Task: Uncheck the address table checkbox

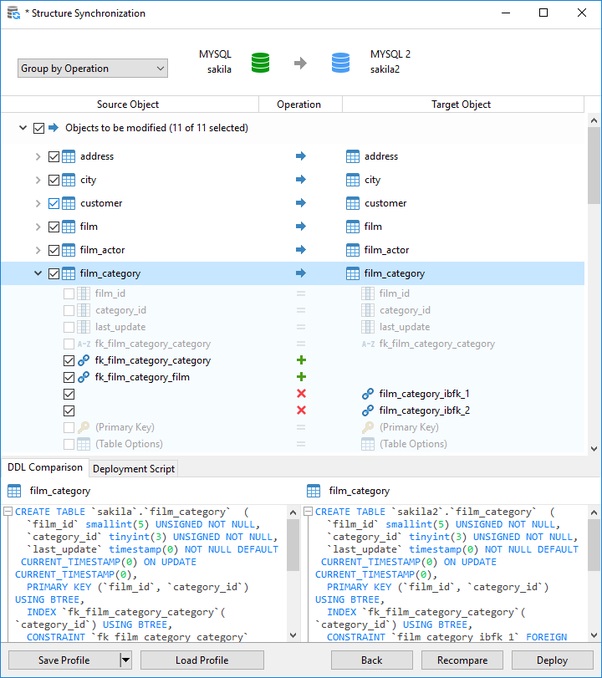Action: pyautogui.click(x=54, y=156)
